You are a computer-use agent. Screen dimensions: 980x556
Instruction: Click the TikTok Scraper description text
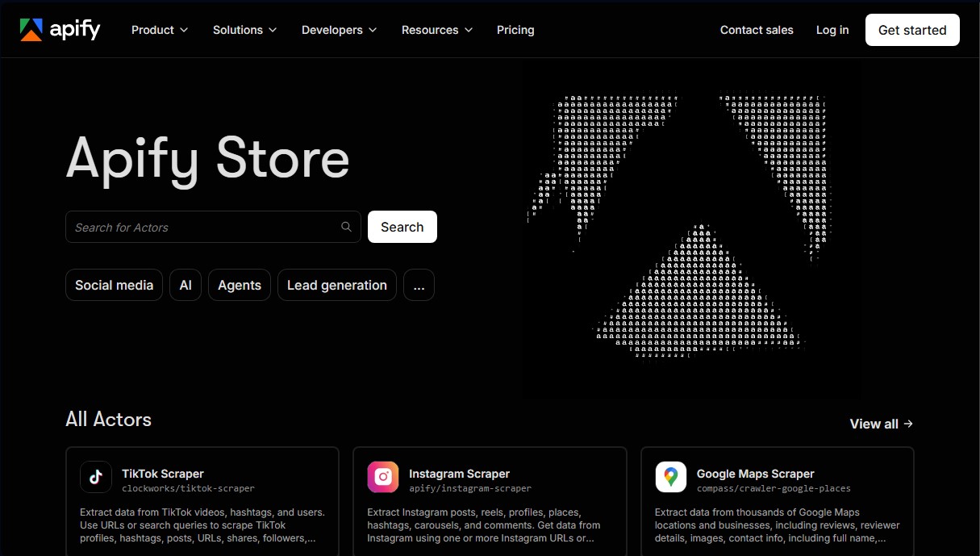(x=202, y=525)
